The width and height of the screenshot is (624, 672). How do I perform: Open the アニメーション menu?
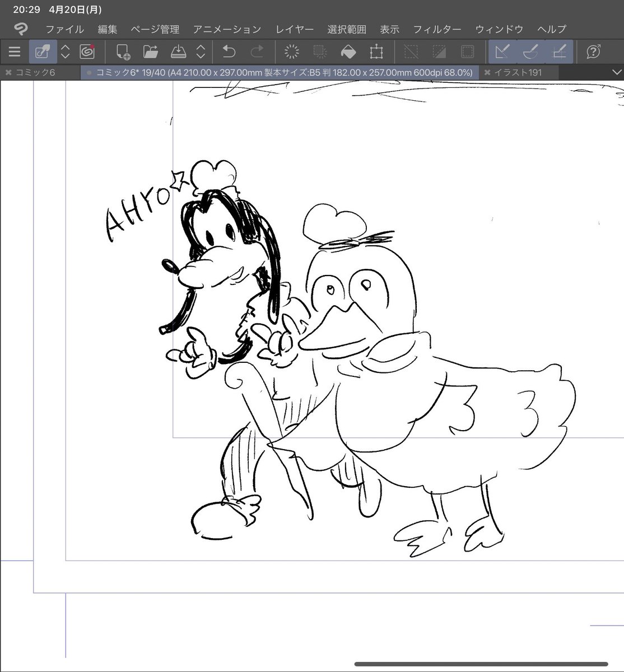227,29
